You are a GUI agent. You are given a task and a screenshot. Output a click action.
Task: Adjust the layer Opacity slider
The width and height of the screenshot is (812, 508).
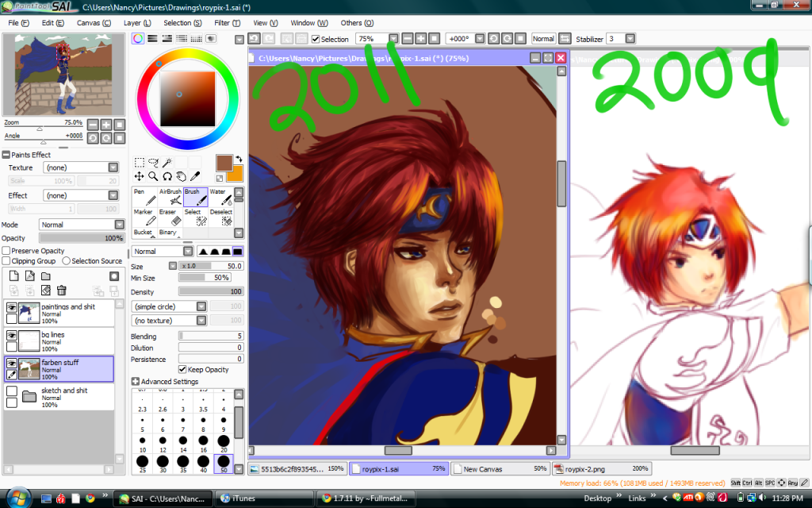point(82,238)
